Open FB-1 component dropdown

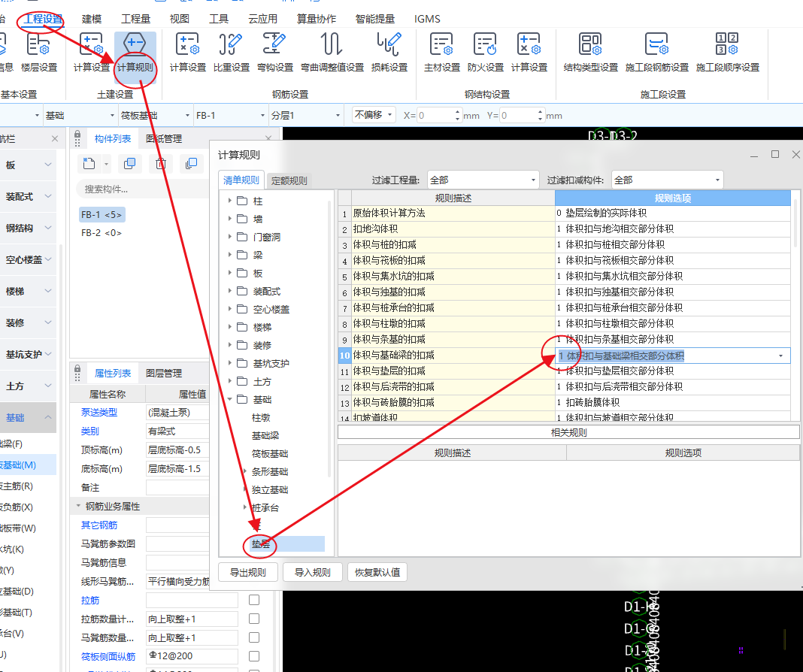231,116
